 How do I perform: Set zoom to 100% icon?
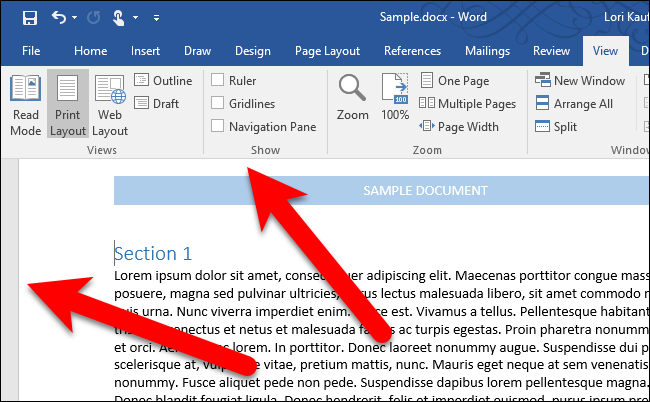tap(395, 97)
